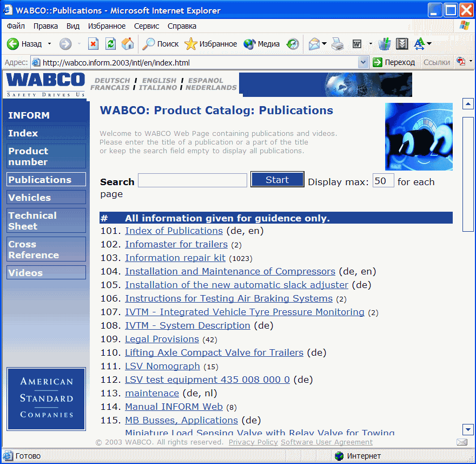Open the Edit with Word dropdown arrow
Screen dimensions: 476x464
(x=371, y=44)
